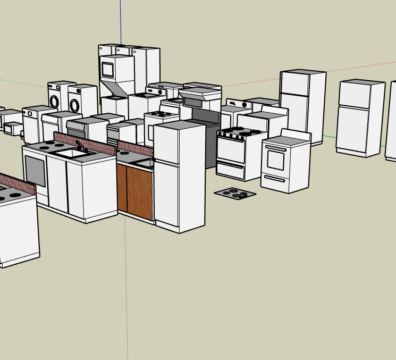Select the tall refrigerator in the foreground
The width and height of the screenshot is (396, 360).
click(179, 177)
